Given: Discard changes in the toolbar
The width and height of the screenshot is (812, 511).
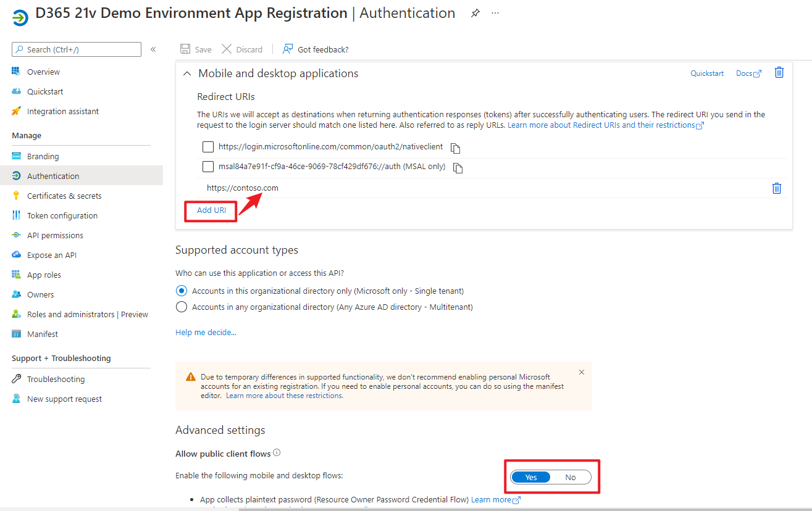Looking at the screenshot, I should (x=242, y=49).
